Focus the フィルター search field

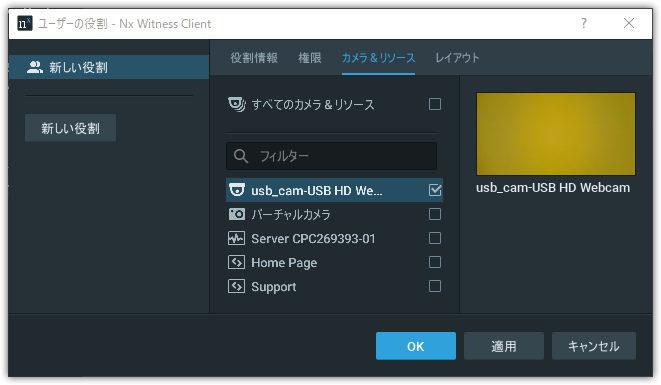(331, 156)
